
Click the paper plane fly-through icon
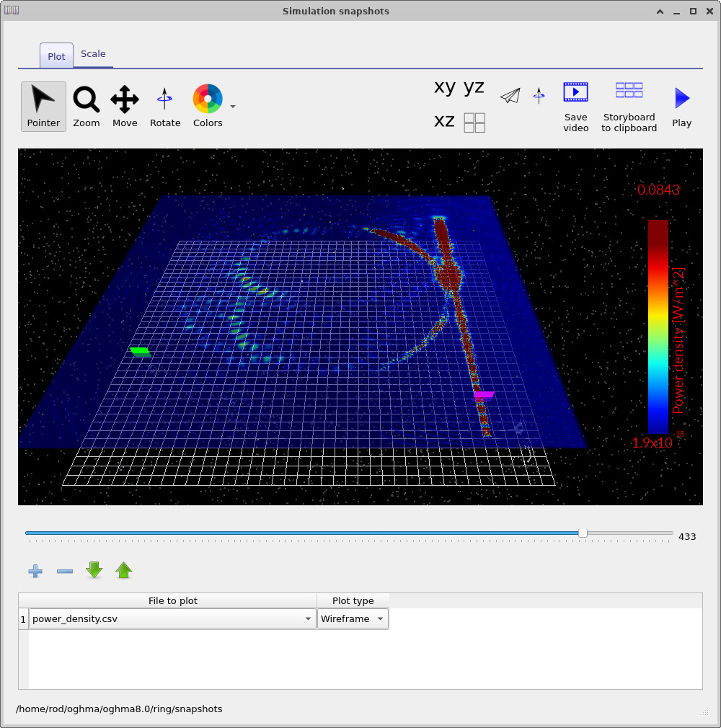point(510,94)
